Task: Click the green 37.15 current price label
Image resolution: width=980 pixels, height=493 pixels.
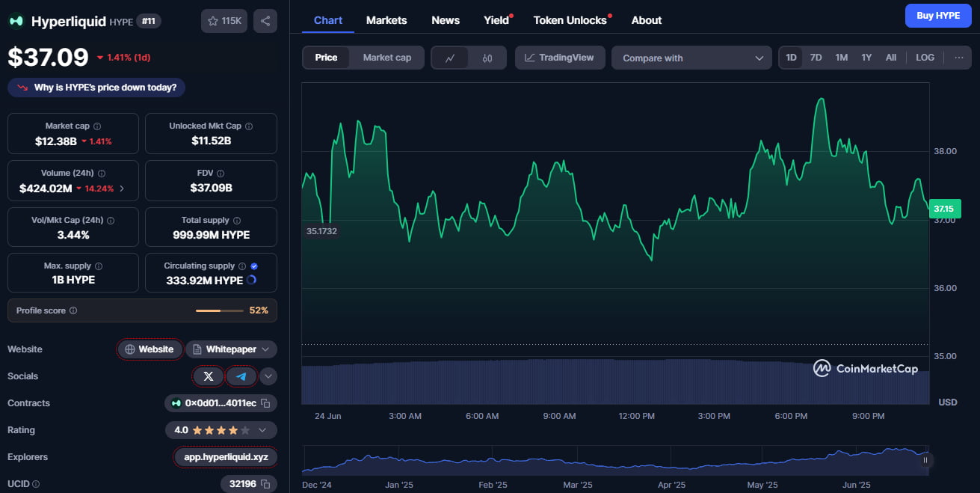Action: [943, 209]
